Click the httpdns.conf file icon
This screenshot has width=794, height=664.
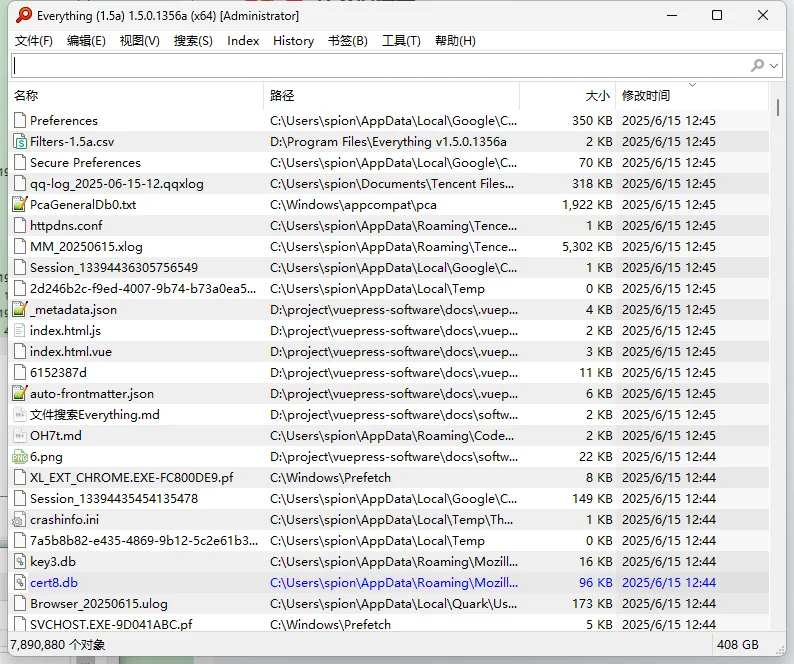pos(20,225)
